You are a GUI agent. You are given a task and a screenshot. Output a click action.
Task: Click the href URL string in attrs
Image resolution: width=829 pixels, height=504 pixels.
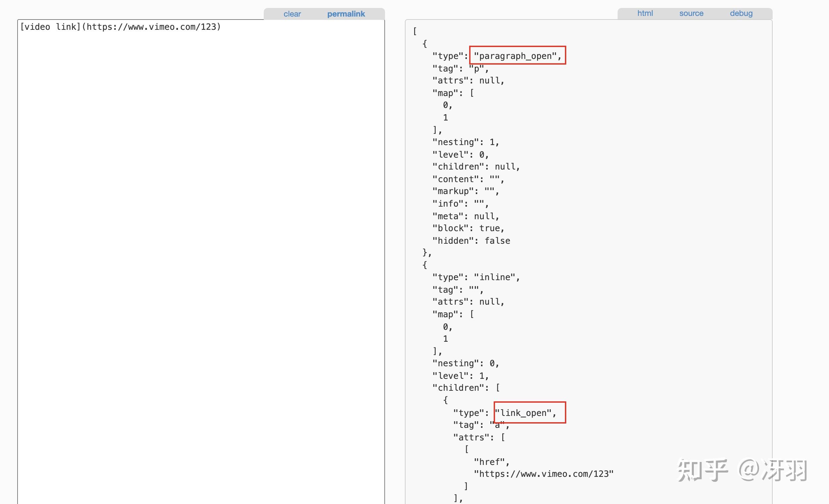(543, 474)
